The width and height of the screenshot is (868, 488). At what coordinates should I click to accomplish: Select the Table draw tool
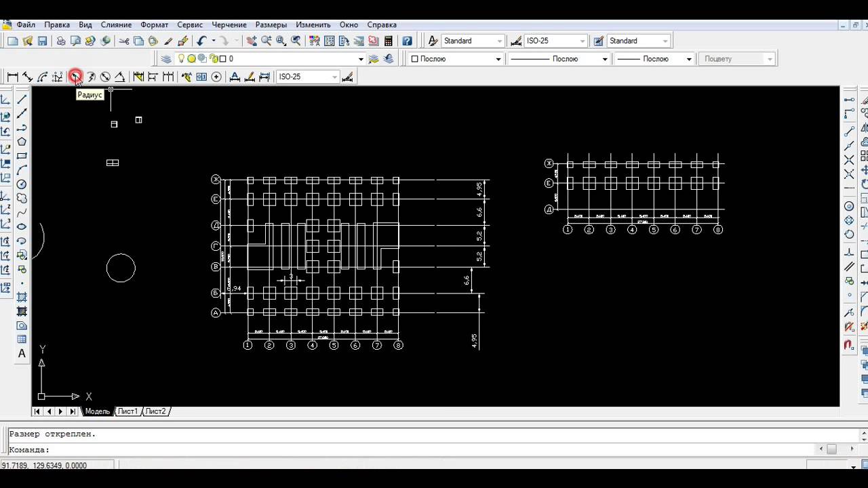coord(22,339)
